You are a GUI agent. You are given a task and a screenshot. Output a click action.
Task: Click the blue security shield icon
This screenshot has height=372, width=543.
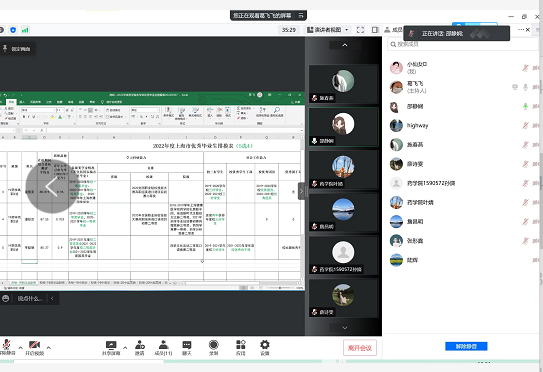click(x=13, y=30)
